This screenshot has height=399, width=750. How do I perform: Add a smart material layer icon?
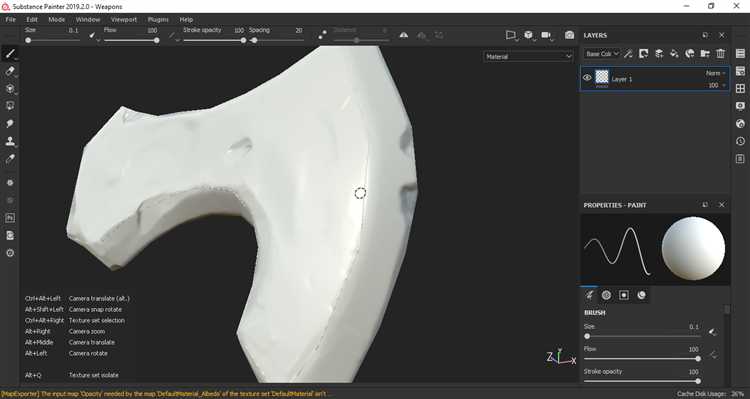click(x=690, y=54)
